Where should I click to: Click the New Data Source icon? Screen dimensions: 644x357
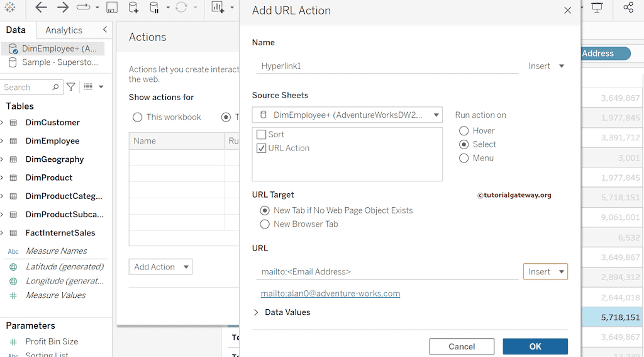pos(133,8)
